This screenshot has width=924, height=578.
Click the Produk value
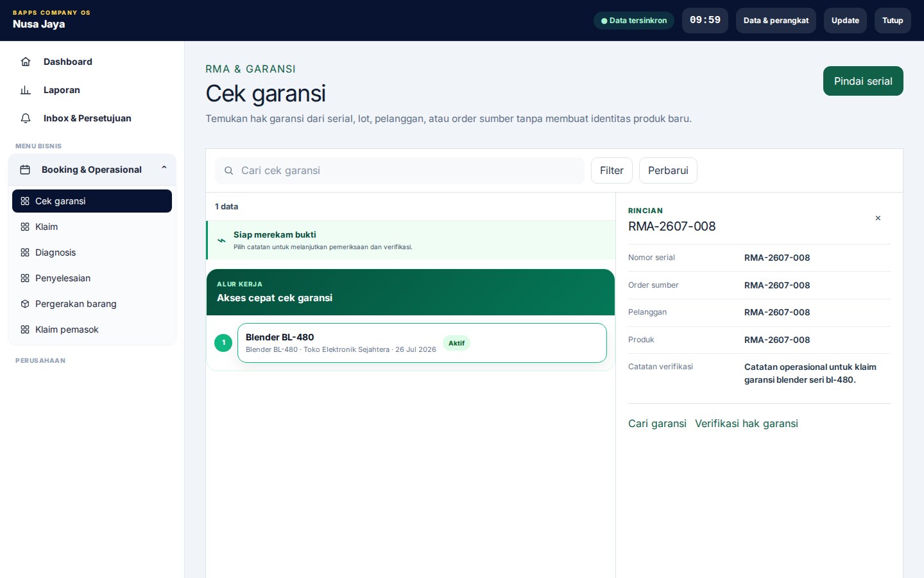coord(777,340)
